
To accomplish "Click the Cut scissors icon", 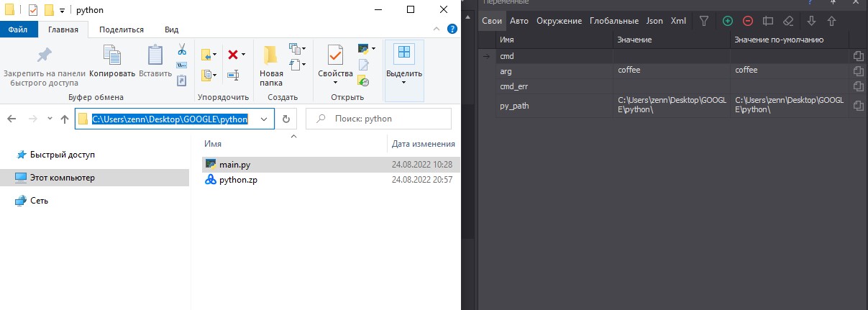I will pyautogui.click(x=182, y=49).
